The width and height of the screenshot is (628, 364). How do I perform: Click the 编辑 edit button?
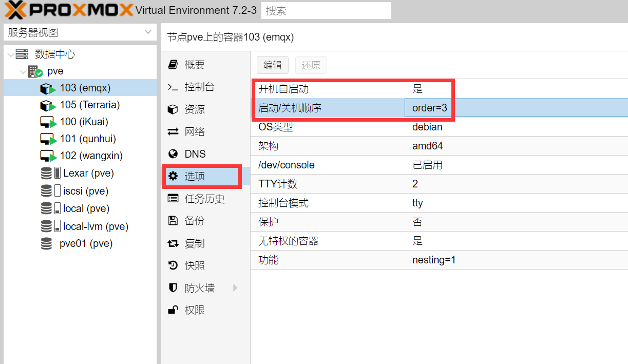(x=273, y=65)
